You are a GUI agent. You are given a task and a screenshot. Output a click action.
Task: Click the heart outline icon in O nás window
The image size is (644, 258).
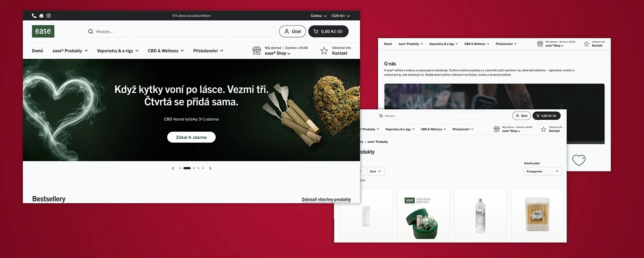(x=579, y=160)
